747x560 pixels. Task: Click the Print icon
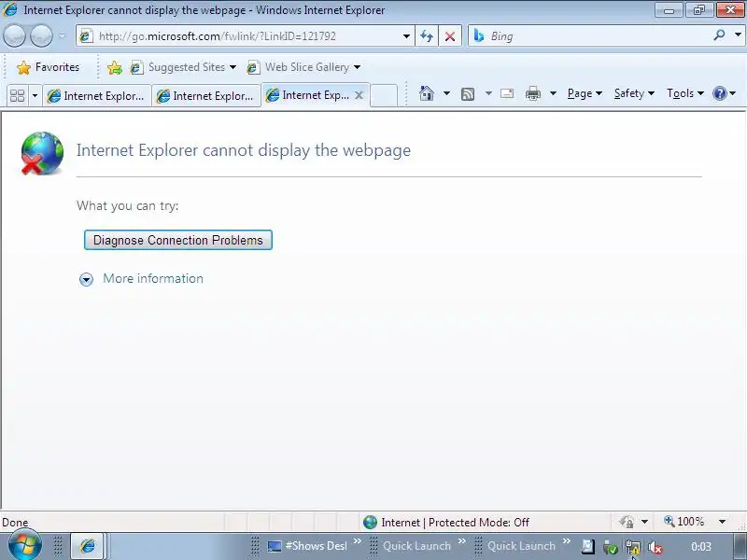(533, 94)
